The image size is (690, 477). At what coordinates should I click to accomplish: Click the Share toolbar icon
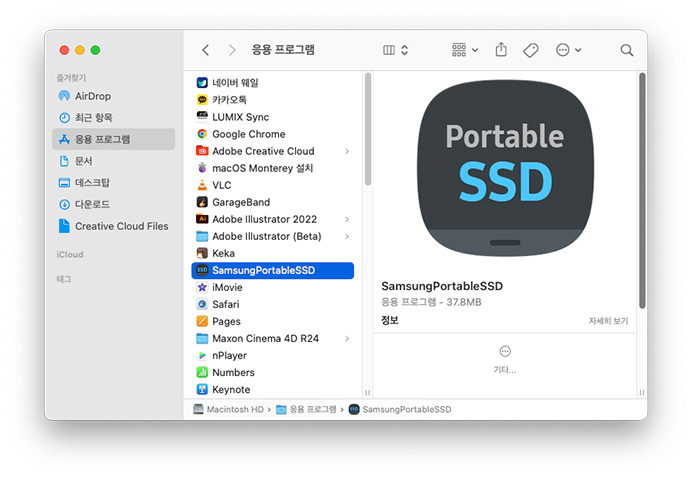(501, 50)
